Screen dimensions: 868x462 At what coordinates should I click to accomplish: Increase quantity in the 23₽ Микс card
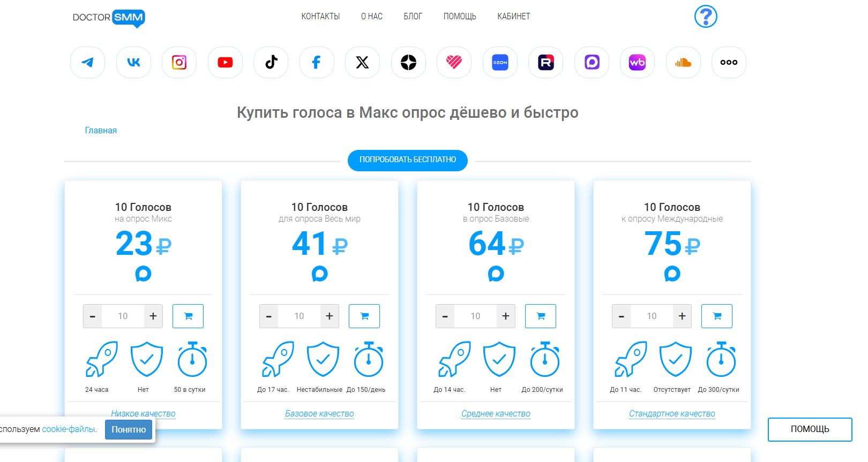pos(153,316)
